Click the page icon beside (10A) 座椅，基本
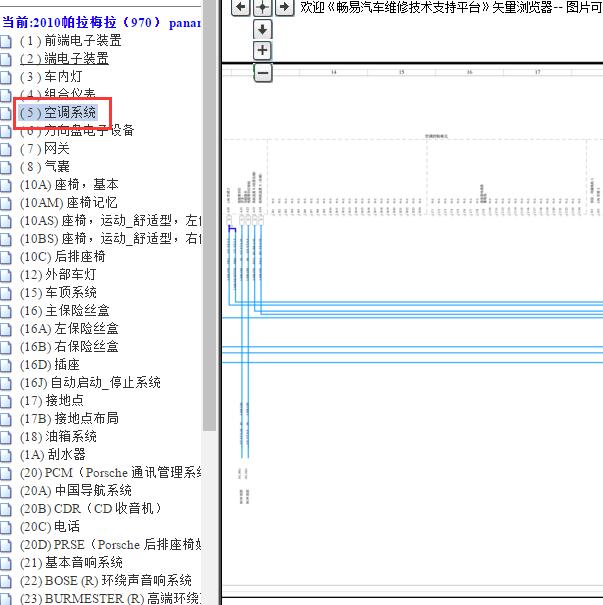Image resolution: width=603 pixels, height=605 pixels. 5,185
